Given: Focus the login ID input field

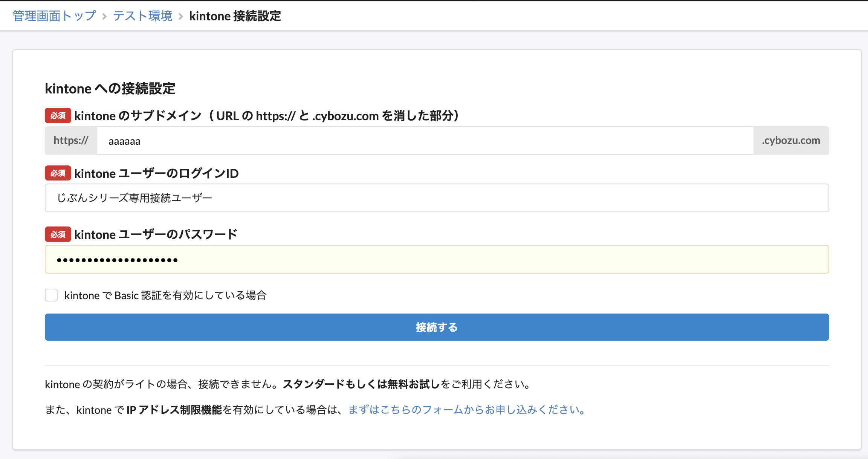Looking at the screenshot, I should coord(437,198).
